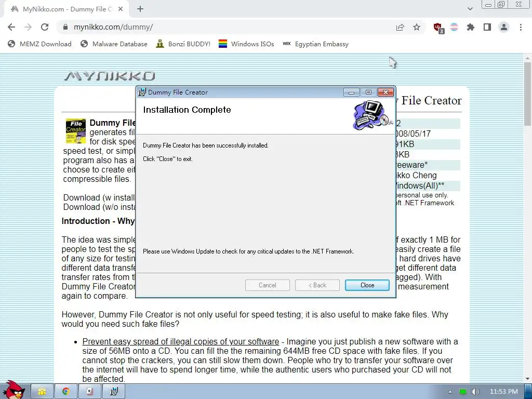This screenshot has width=532, height=399.
Task: Click the installer computer graphic
Action: tap(372, 115)
